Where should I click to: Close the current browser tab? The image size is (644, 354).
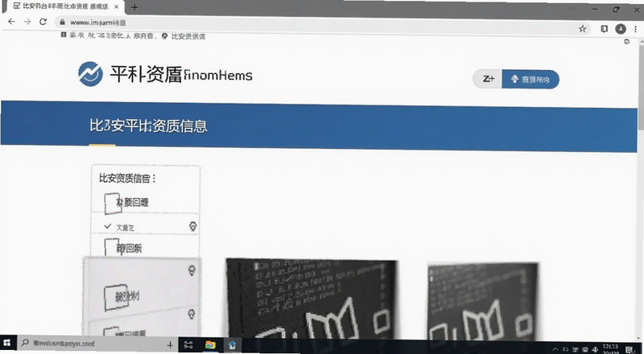tap(117, 7)
